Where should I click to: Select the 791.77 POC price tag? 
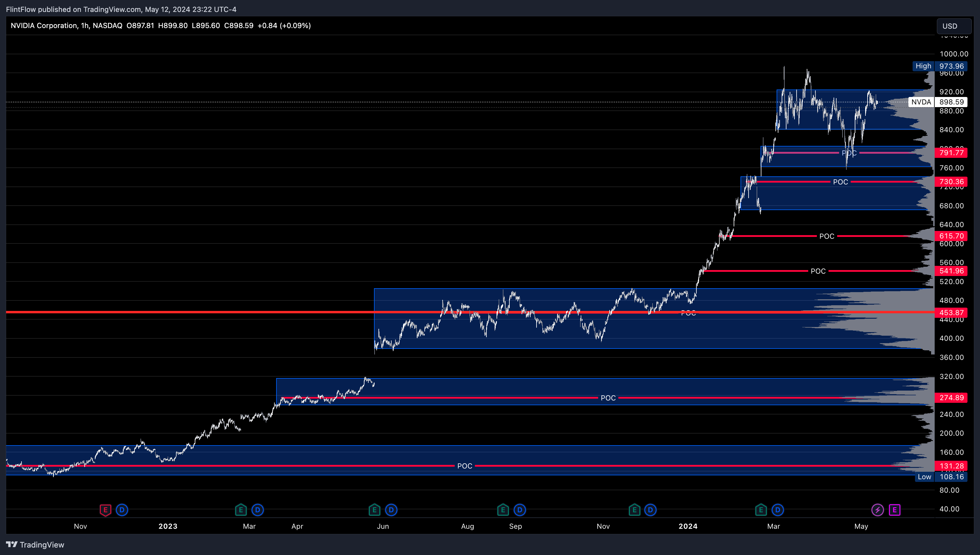click(x=951, y=153)
